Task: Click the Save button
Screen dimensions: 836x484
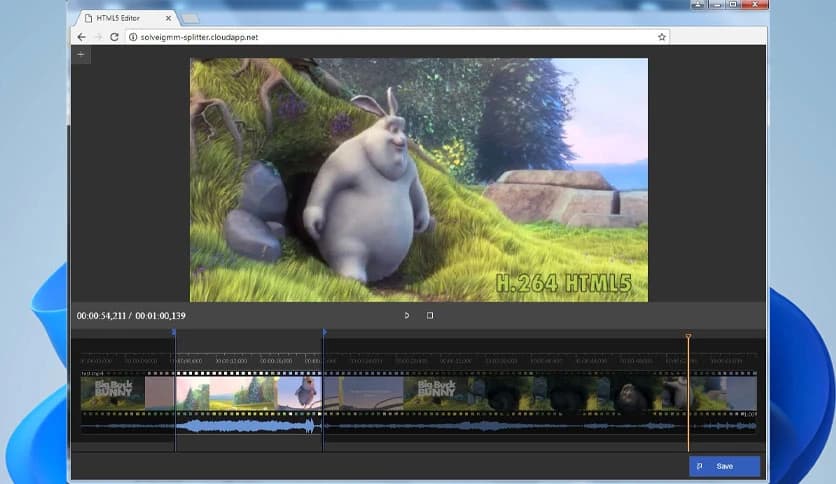Action: [x=725, y=466]
